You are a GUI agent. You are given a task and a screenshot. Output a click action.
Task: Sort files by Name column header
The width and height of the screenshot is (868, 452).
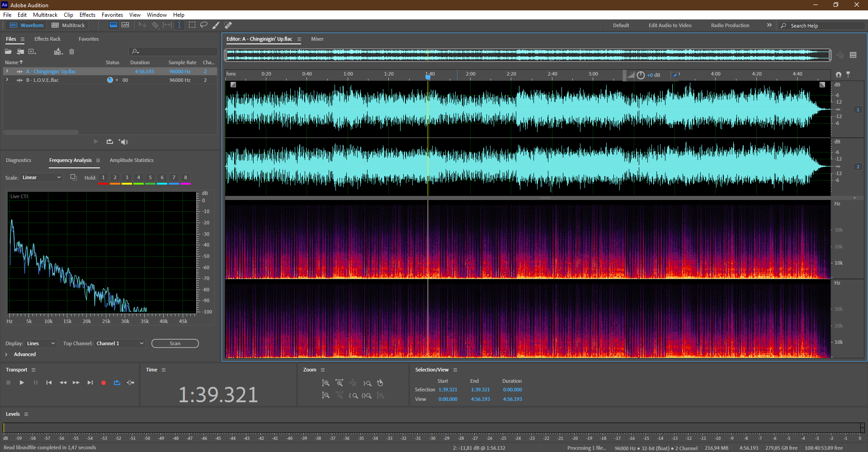click(14, 62)
